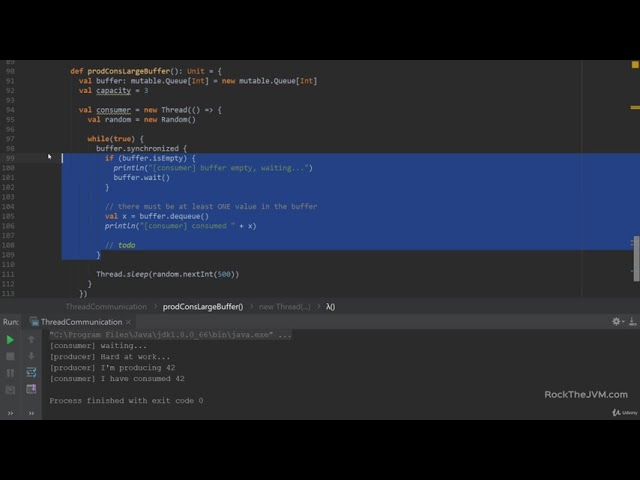Hide the Run tool window
Screen dimensions: 640x480
[632, 321]
